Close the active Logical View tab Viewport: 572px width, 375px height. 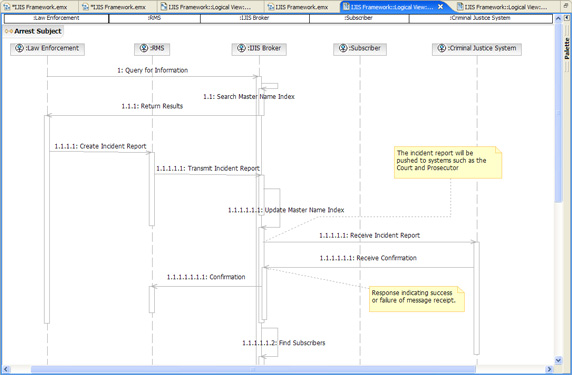coord(440,7)
